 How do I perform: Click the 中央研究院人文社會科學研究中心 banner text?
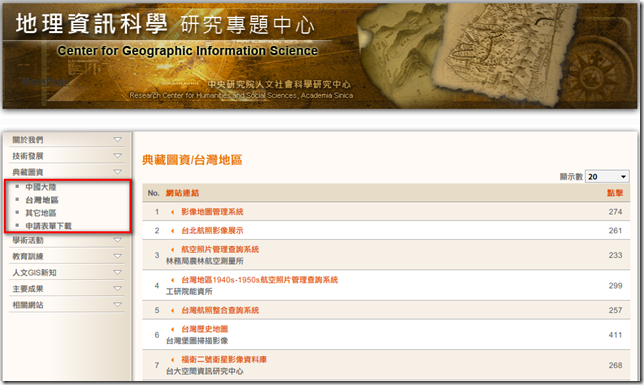(x=279, y=84)
